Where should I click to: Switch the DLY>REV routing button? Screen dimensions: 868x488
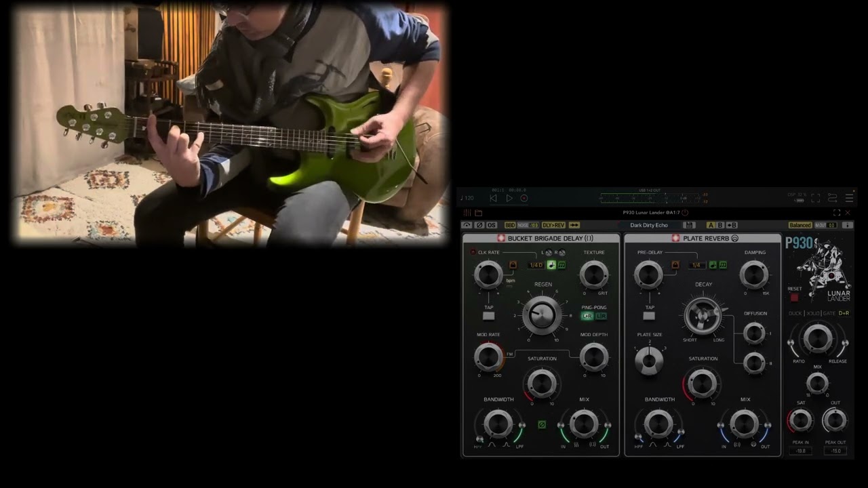tap(553, 225)
